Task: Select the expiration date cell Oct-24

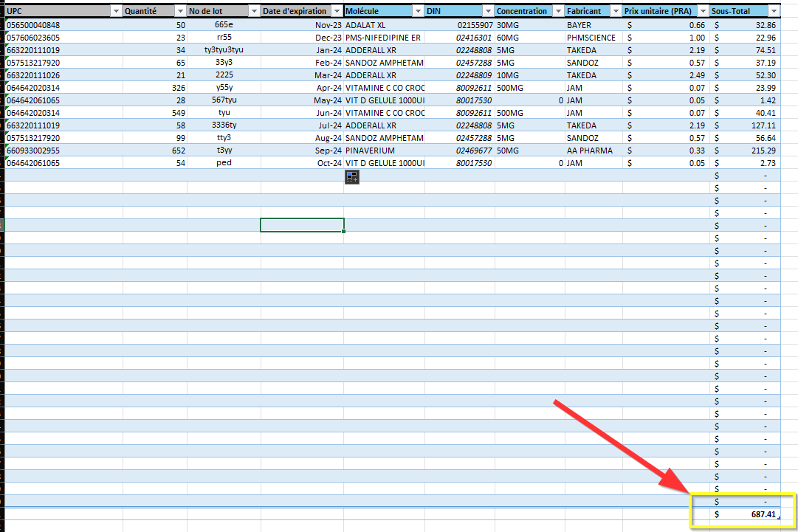Action: coord(303,163)
